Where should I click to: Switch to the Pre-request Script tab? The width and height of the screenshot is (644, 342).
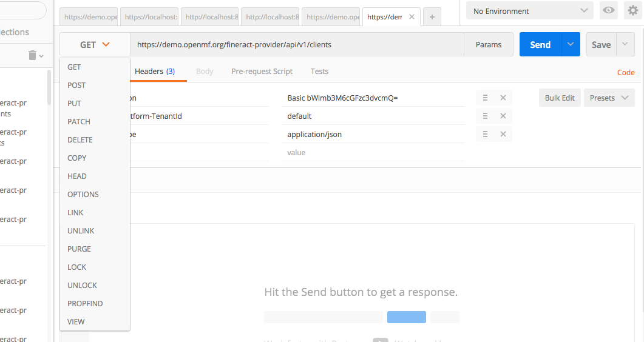click(x=262, y=72)
